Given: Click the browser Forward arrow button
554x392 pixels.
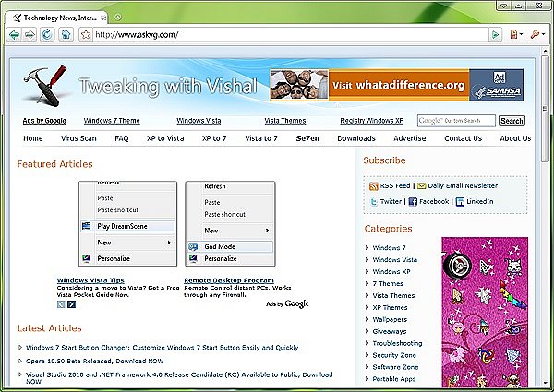Looking at the screenshot, I should 30,35.
